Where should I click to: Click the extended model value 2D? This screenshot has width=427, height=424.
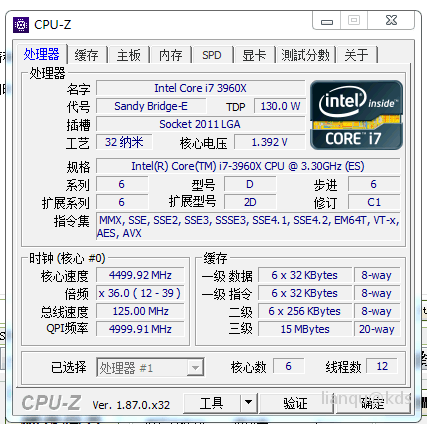point(250,202)
